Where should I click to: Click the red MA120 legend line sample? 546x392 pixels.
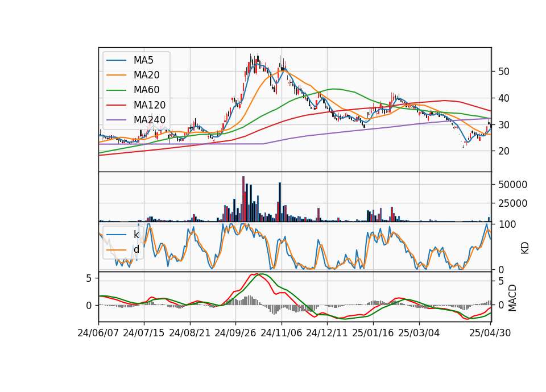tap(116, 105)
